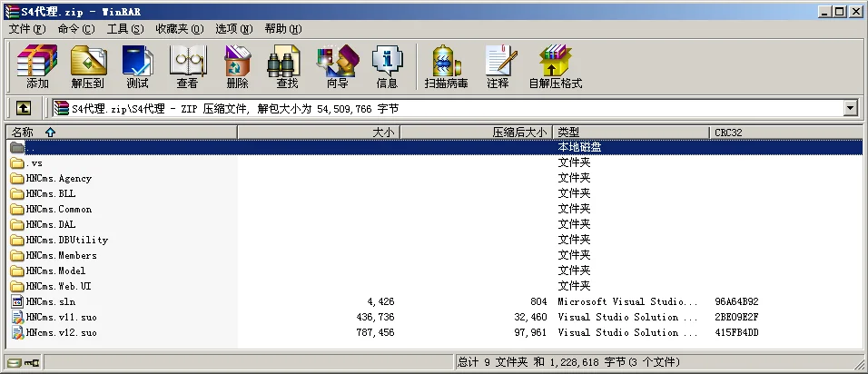Show archive 信息 (Info)
868x374 pixels.
(x=387, y=66)
